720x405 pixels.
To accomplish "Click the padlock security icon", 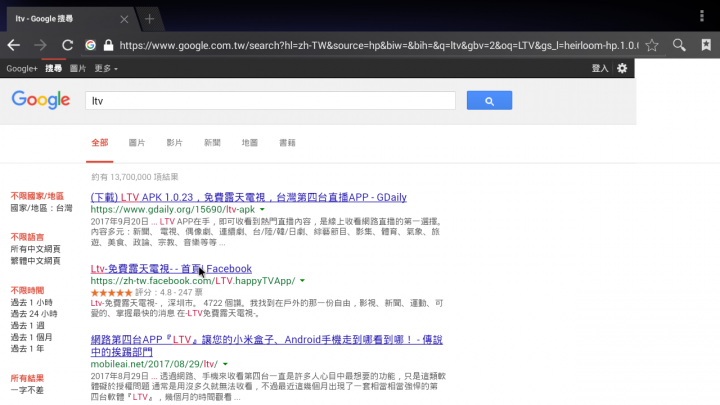I will 108,45.
